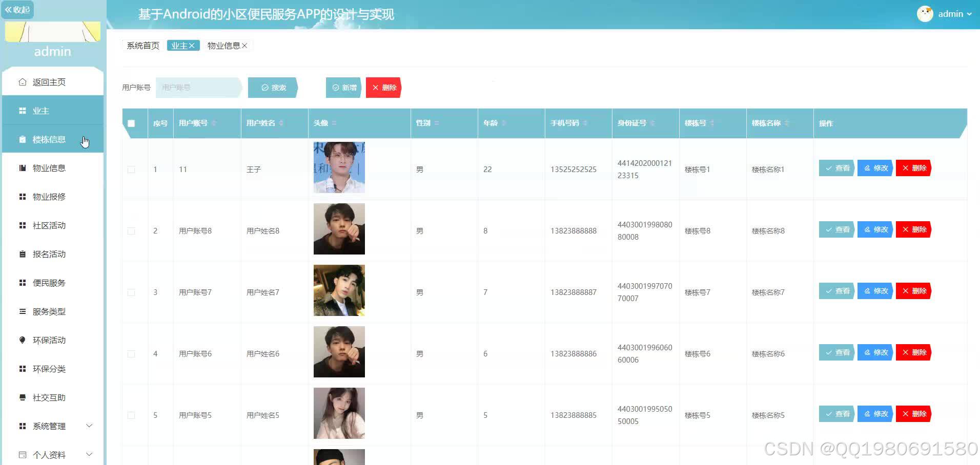Click the clipboard icon beside 报名活动
Image resolution: width=980 pixels, height=465 pixels.
click(22, 254)
